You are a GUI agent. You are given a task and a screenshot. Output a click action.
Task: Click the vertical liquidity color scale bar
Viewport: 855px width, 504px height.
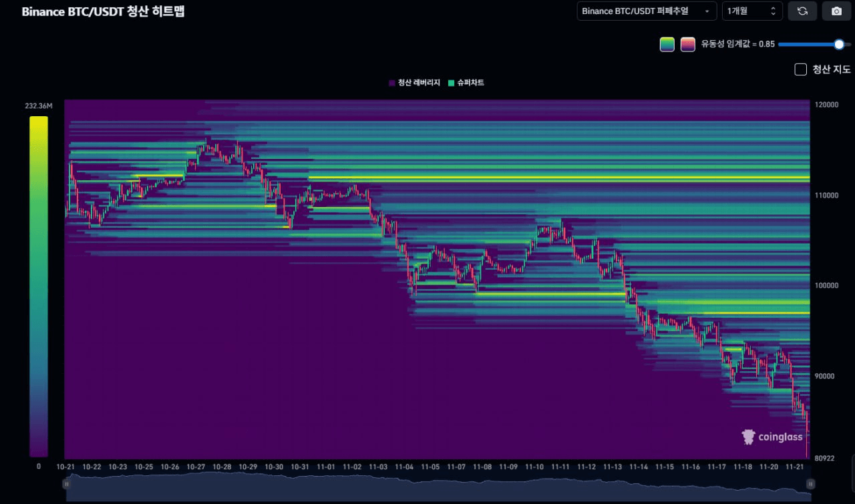click(x=37, y=287)
